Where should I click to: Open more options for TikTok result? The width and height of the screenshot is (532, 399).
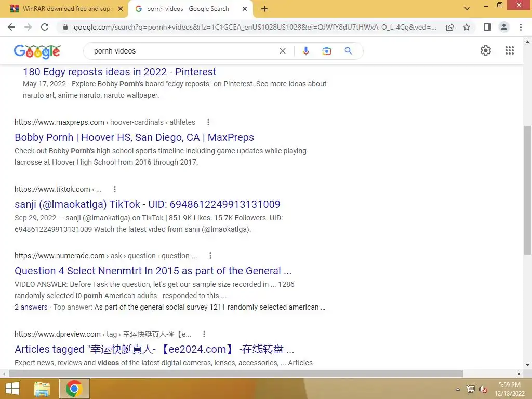pos(115,189)
